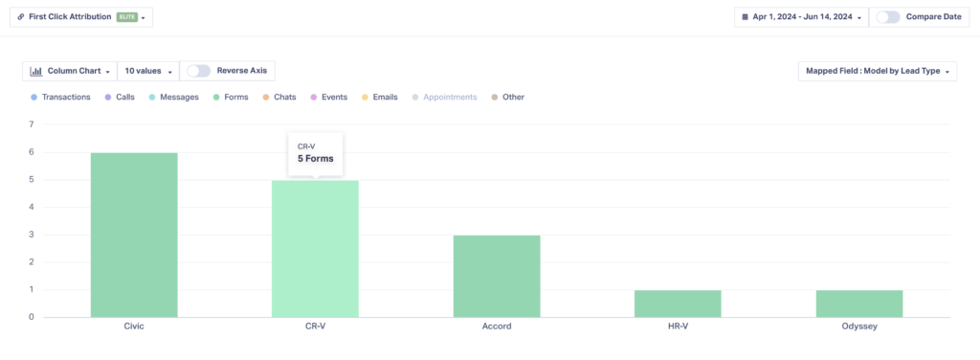
Task: Open Mapped Field: Model by Lead Type dropdown
Action: tap(878, 71)
